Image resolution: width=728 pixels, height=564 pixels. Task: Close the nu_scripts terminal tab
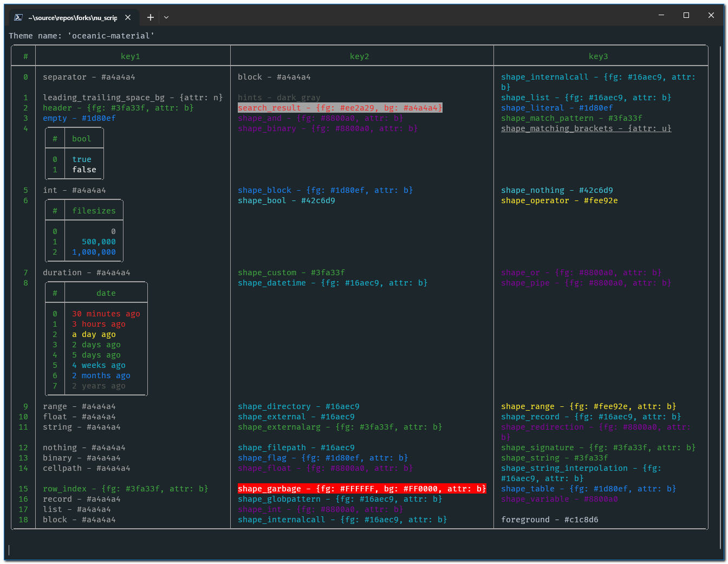pos(128,17)
